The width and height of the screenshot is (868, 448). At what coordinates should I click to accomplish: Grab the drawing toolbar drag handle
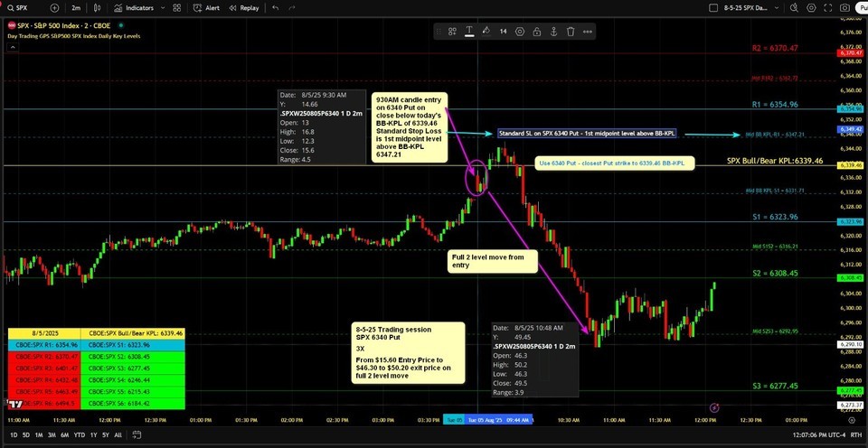439,32
